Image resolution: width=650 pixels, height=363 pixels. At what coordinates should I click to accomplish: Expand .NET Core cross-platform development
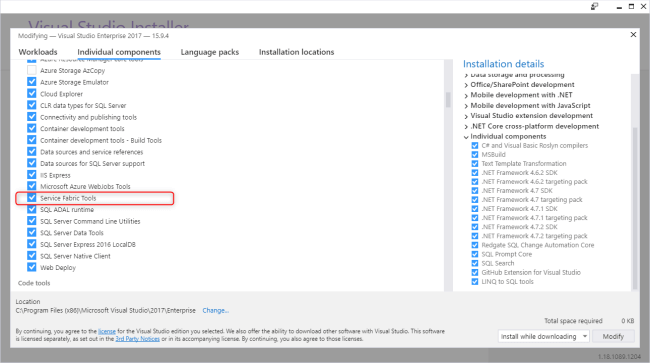pos(466,127)
